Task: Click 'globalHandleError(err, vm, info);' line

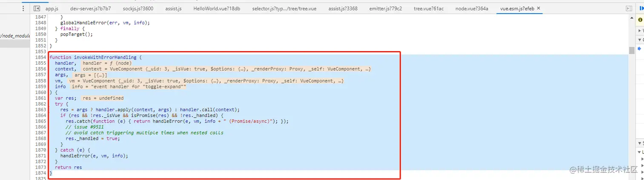Action: click(105, 23)
